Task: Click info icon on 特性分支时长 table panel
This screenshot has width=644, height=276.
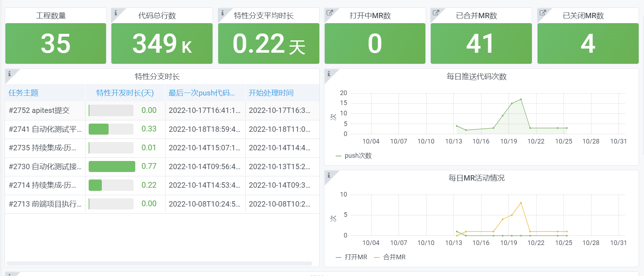Action: tap(9, 74)
